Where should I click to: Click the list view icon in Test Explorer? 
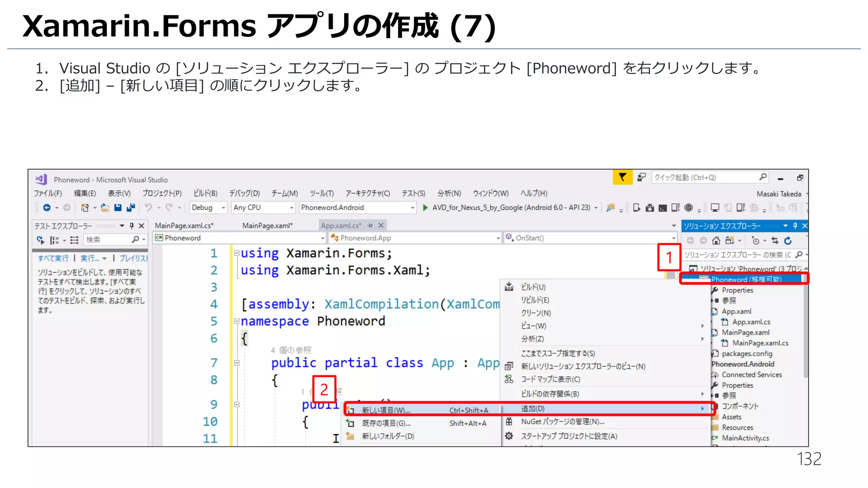coord(74,240)
